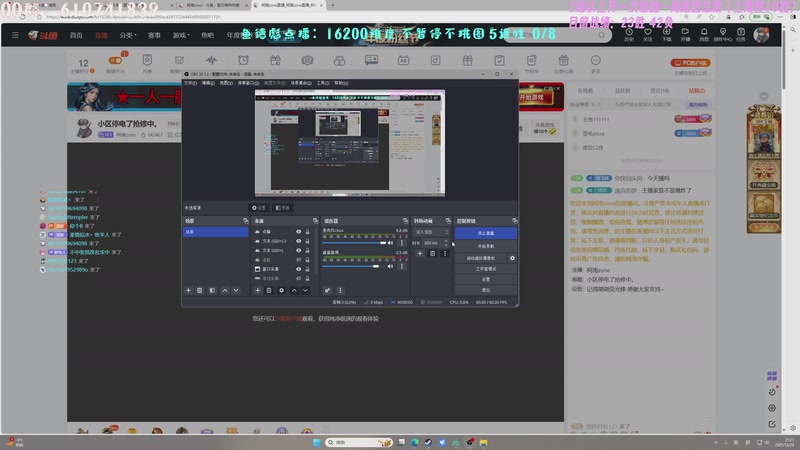Open the 淡入淡出 transition type dropdown
The width and height of the screenshot is (800, 450).
coord(432,232)
